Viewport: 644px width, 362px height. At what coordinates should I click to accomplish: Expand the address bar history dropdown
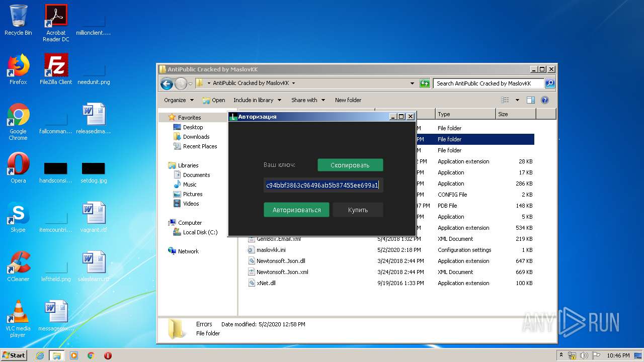tap(413, 83)
